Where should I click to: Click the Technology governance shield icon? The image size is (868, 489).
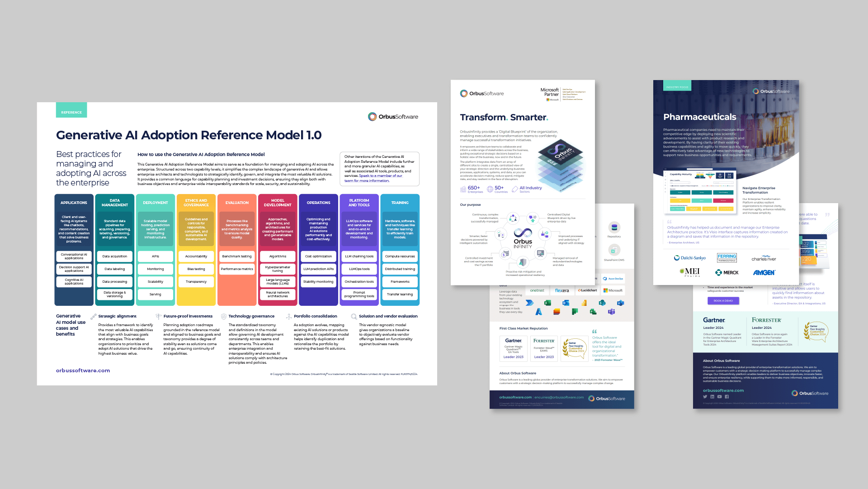[x=223, y=317]
